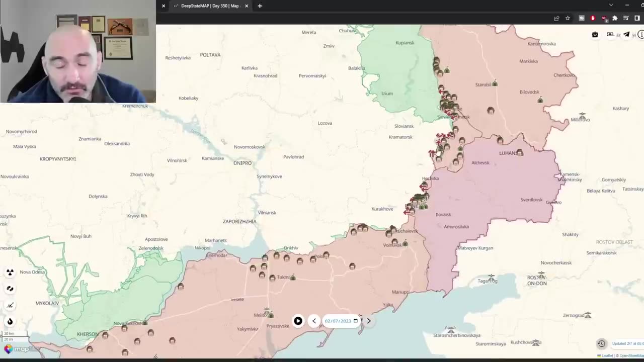
Task: Open the map history clock button
Action: 601,343
